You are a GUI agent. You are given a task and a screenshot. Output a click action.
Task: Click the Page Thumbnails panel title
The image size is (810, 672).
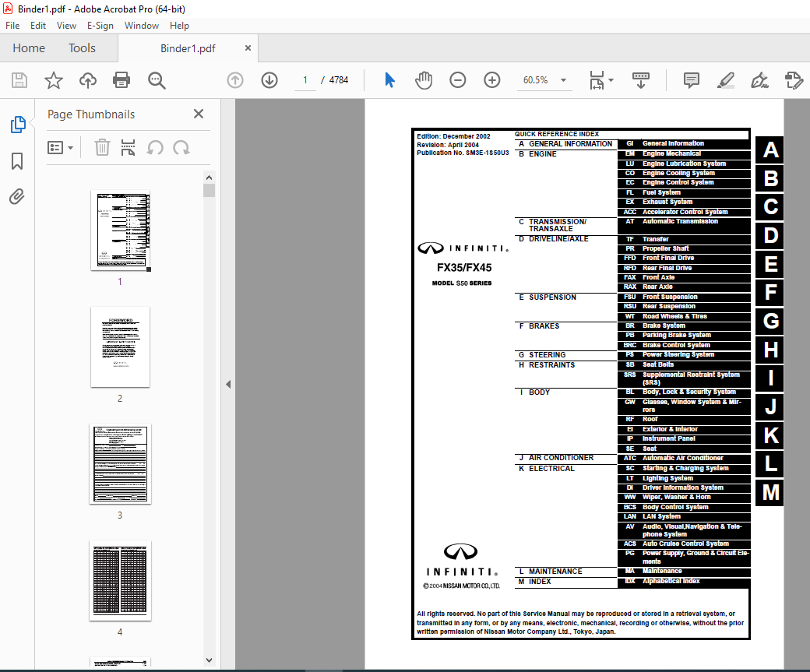[91, 114]
